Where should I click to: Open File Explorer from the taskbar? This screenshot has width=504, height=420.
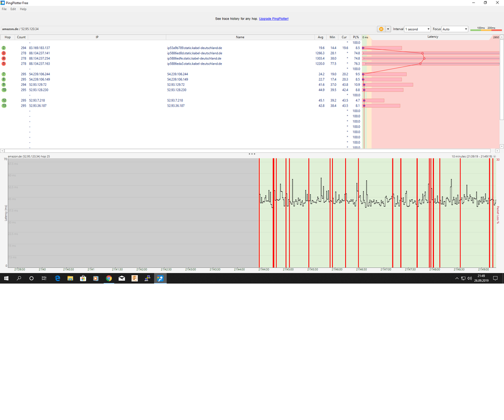click(x=70, y=279)
